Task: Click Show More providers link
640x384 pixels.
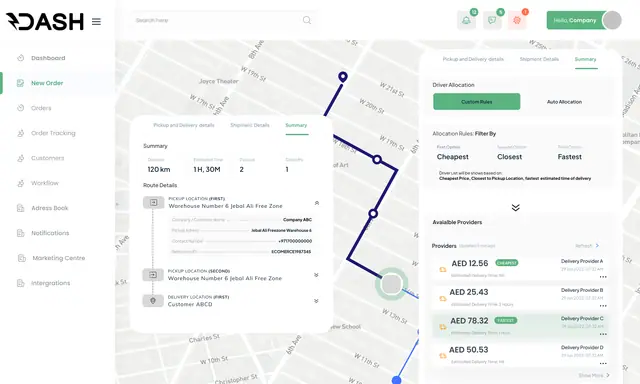Action: coord(594,375)
